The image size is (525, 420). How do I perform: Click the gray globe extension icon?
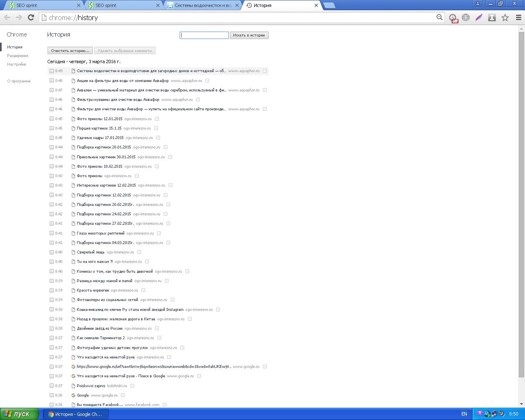coord(466,17)
